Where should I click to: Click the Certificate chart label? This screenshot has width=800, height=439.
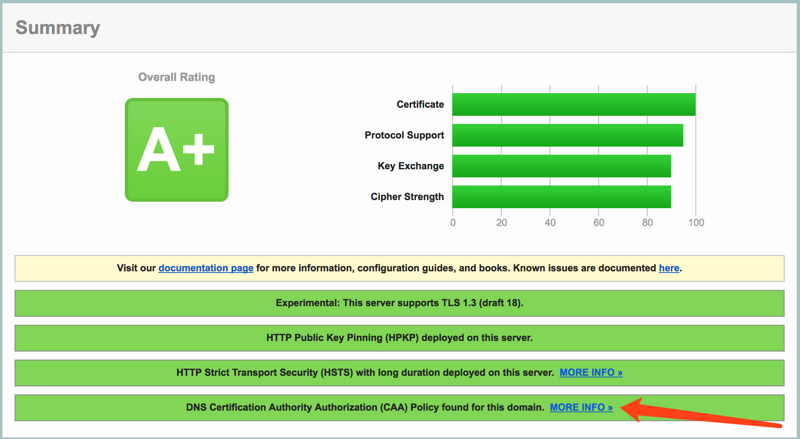(420, 104)
